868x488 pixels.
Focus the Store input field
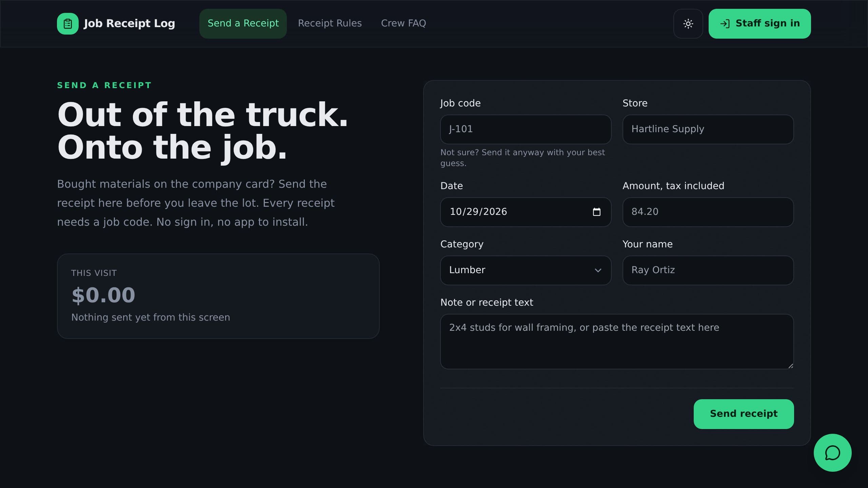708,129
